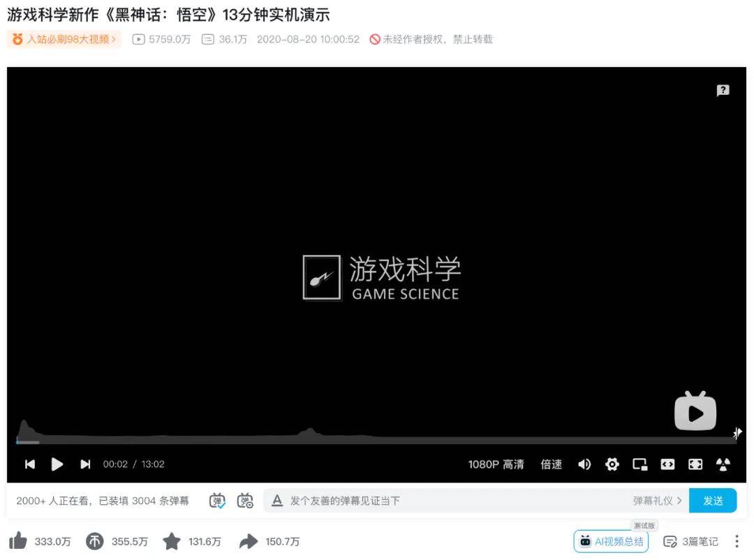This screenshot has width=754, height=560.
Task: Play the video with the play button
Action: coord(57,464)
